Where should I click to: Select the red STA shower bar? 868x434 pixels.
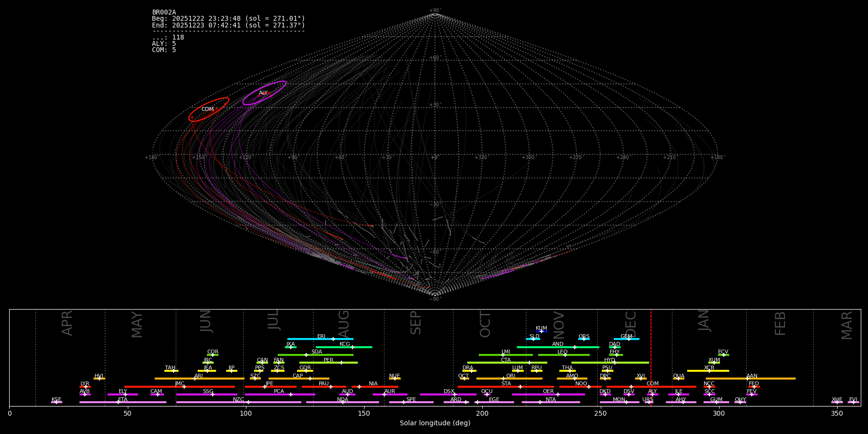click(x=506, y=386)
